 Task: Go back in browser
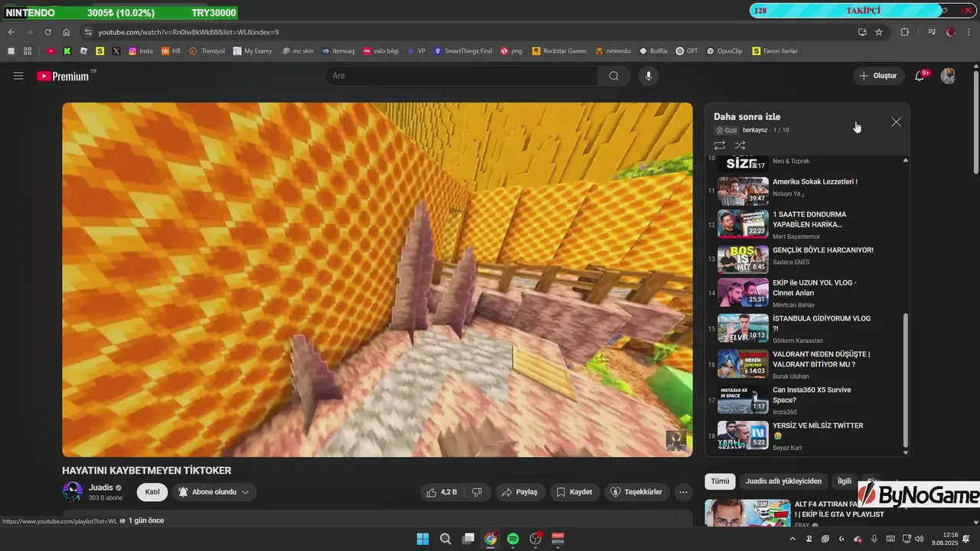11,32
